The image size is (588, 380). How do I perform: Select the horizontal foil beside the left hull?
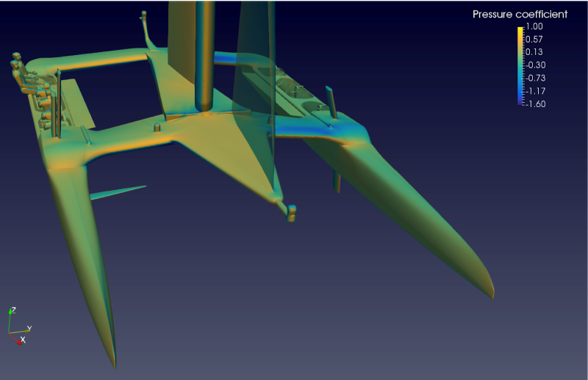click(118, 192)
